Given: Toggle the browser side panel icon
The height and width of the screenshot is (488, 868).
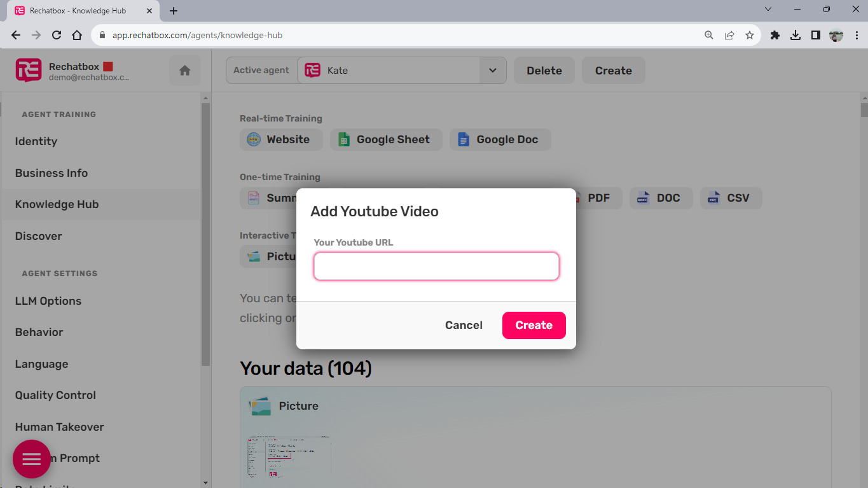Looking at the screenshot, I should (816, 36).
